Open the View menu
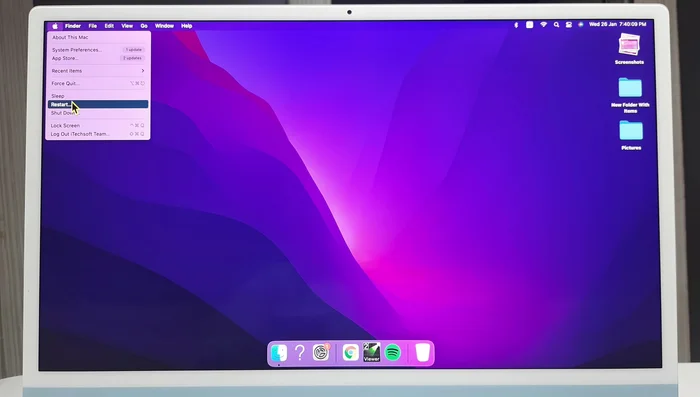Screen dimensions: 700x397 pyautogui.click(x=127, y=26)
